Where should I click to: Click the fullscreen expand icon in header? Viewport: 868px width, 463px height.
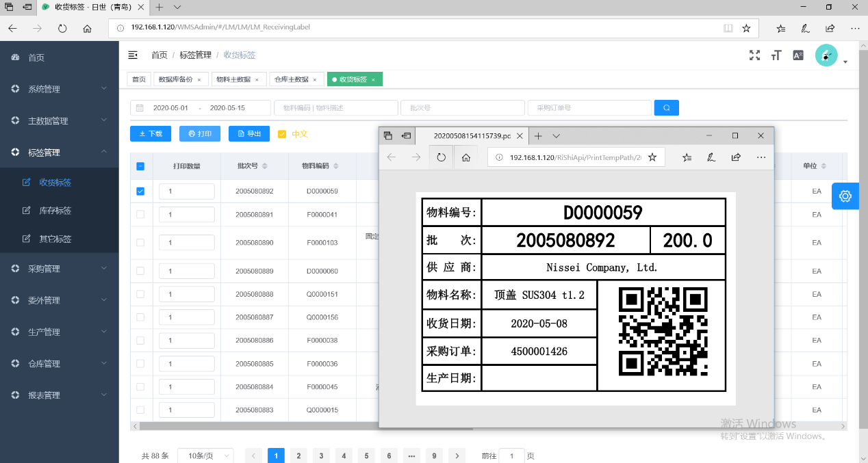click(754, 55)
